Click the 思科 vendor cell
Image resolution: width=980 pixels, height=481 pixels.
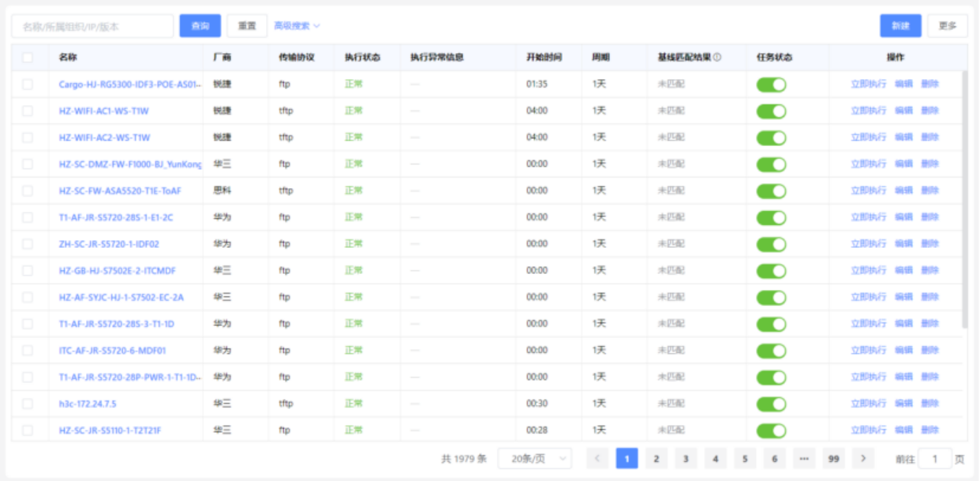click(222, 190)
